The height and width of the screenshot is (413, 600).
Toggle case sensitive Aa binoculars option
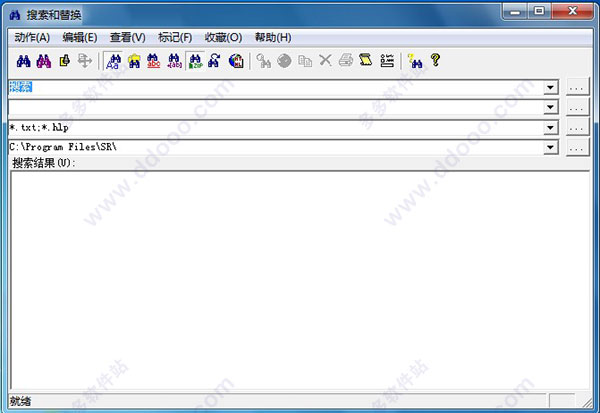113,61
